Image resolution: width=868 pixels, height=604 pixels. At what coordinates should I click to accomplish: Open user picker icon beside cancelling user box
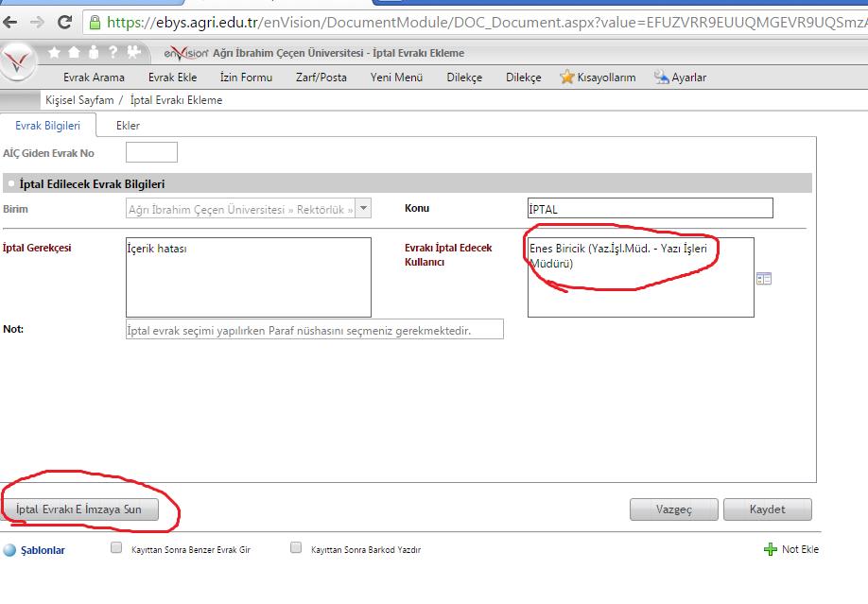[764, 278]
